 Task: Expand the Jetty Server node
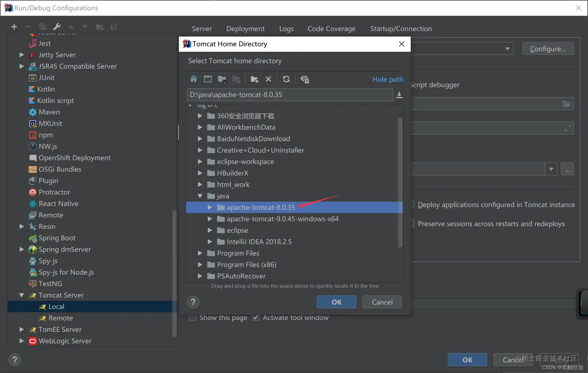[x=22, y=55]
